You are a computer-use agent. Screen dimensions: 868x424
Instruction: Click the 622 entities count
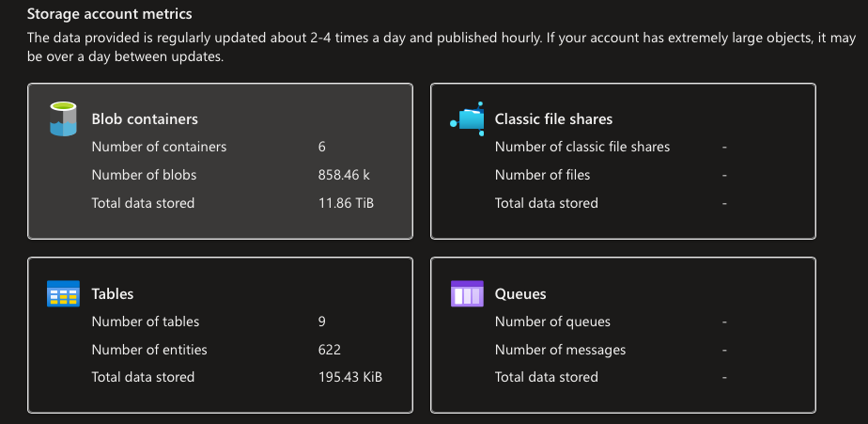330,350
